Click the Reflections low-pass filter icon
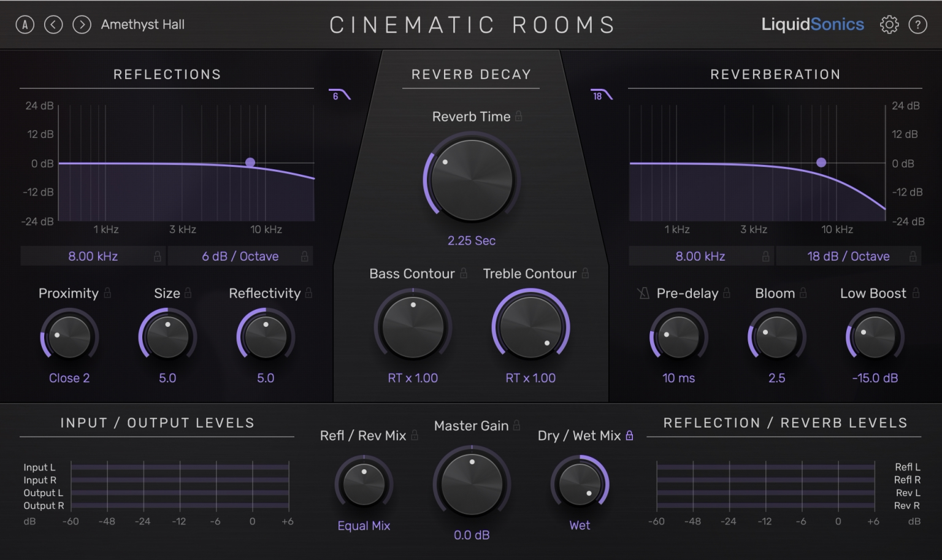 coord(340,95)
